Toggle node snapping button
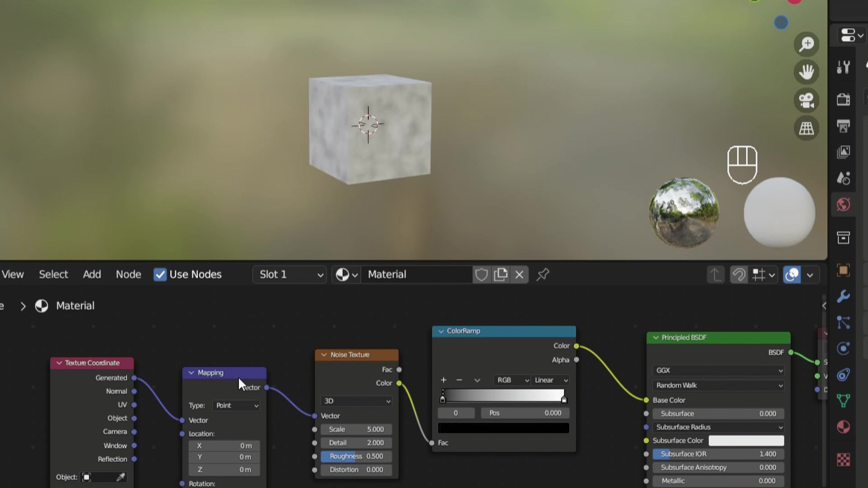The height and width of the screenshot is (488, 868). tap(739, 274)
